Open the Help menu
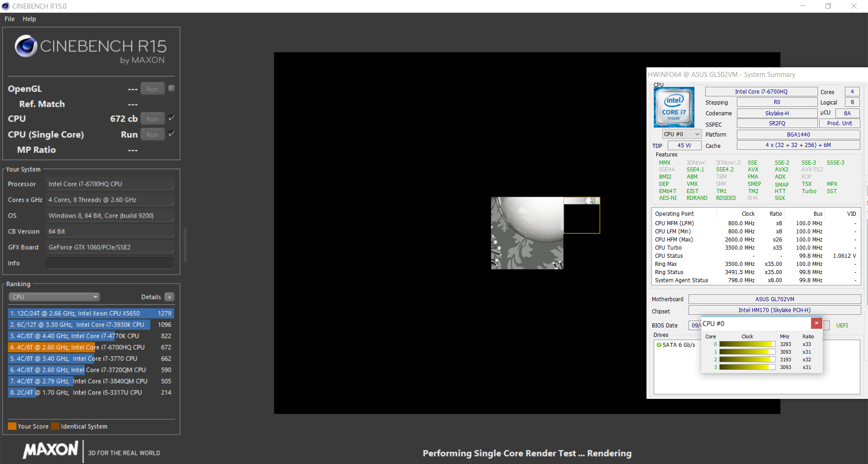Screen dimensions: 868x464 29,19
